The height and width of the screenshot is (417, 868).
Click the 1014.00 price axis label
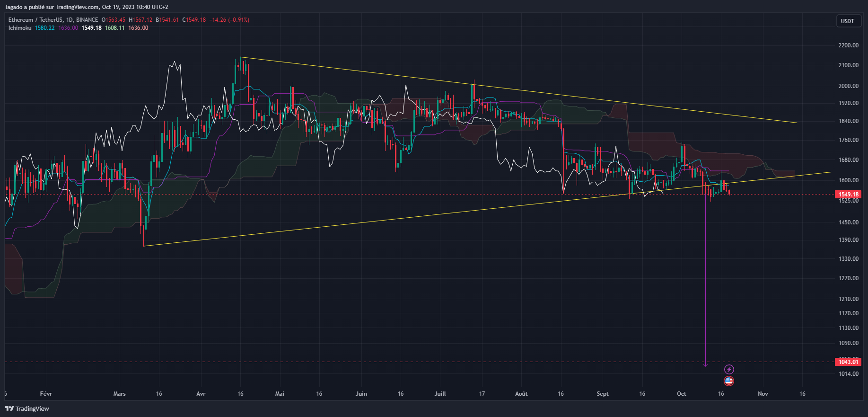[x=848, y=374]
